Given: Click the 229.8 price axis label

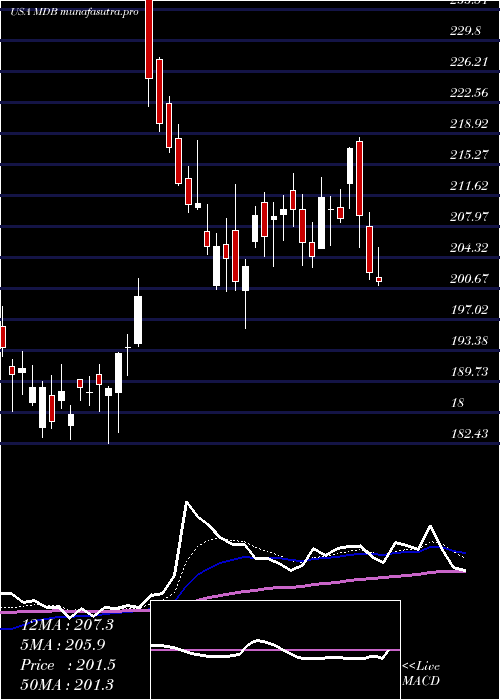Looking at the screenshot, I should coord(466,31).
